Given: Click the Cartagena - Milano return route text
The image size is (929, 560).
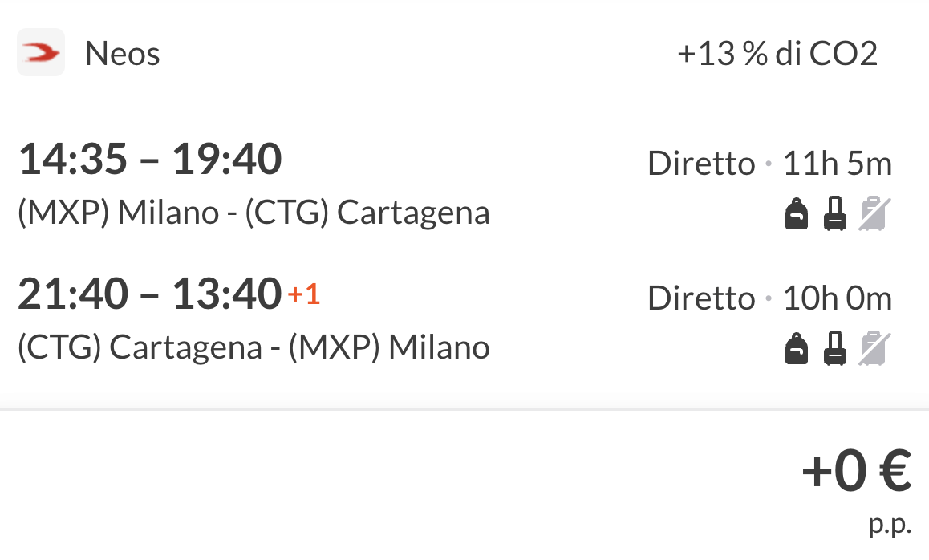Looking at the screenshot, I should tap(254, 347).
